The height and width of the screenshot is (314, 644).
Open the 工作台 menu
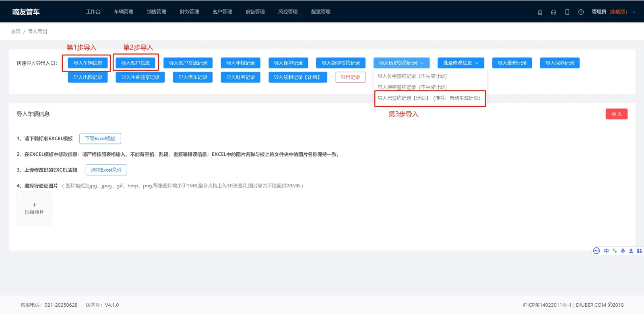(x=93, y=12)
